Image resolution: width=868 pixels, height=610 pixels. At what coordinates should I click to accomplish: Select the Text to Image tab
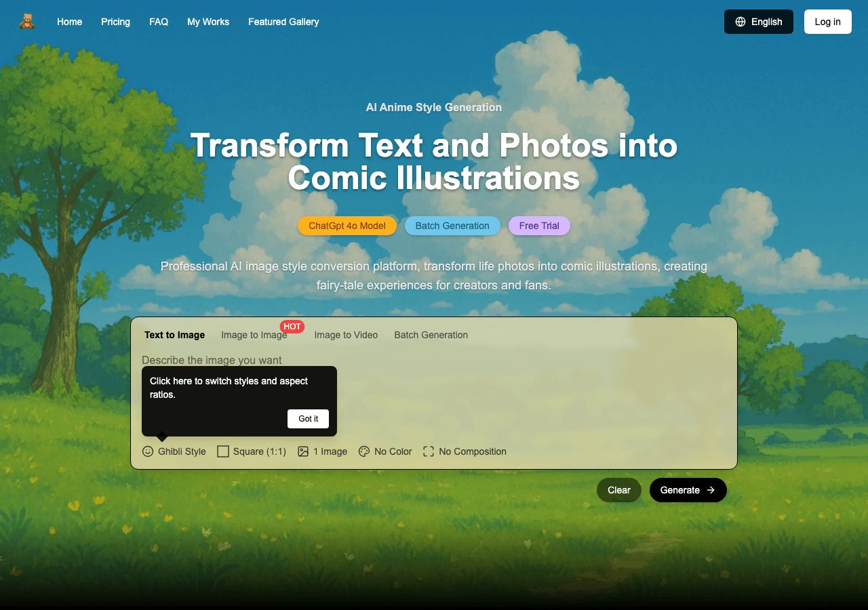pyautogui.click(x=174, y=335)
